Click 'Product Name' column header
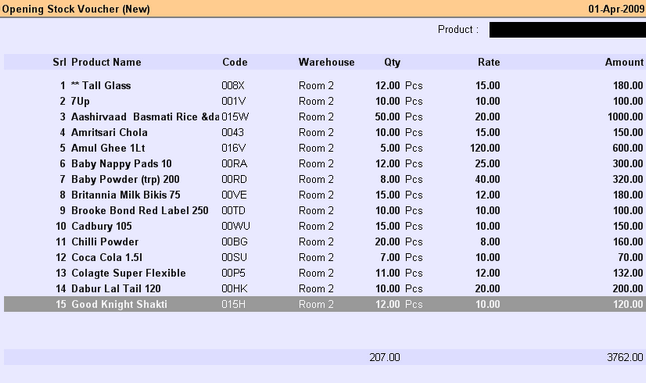 pos(106,62)
